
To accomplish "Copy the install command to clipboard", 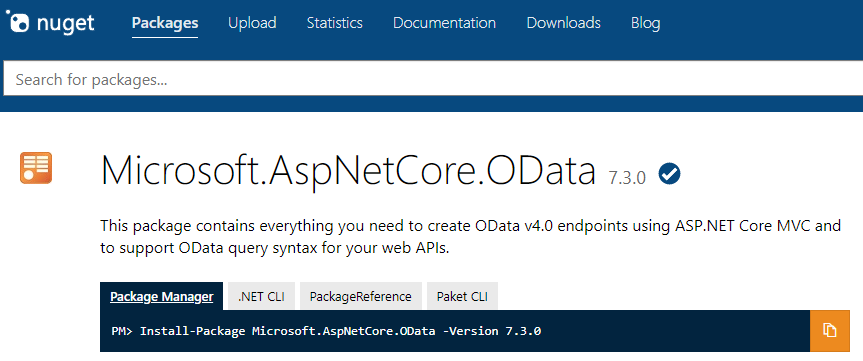I will [x=829, y=331].
